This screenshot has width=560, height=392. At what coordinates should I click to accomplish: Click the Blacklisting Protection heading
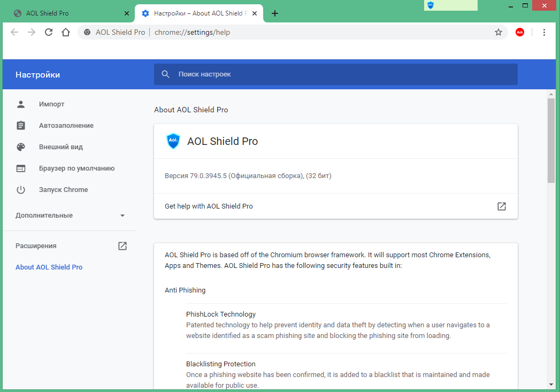(x=221, y=364)
